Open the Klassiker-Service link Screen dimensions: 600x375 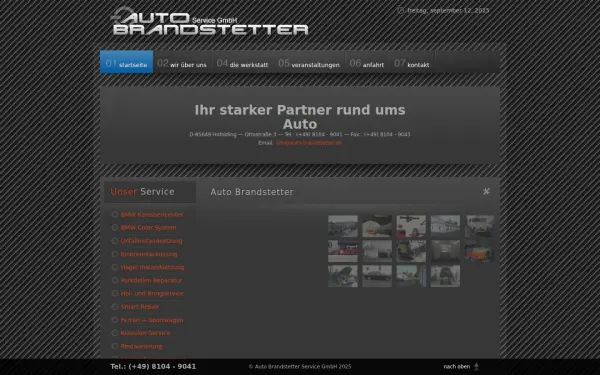(x=145, y=333)
